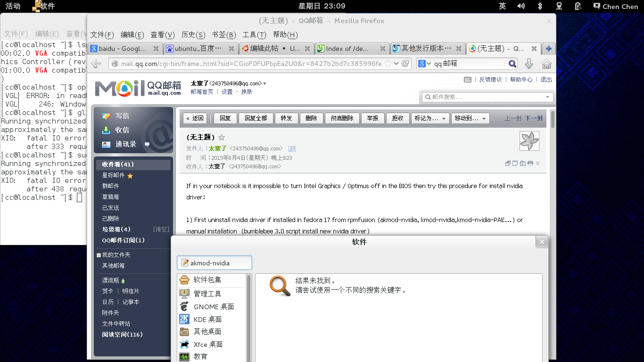Click the receive mail (收信) icon

point(106,130)
